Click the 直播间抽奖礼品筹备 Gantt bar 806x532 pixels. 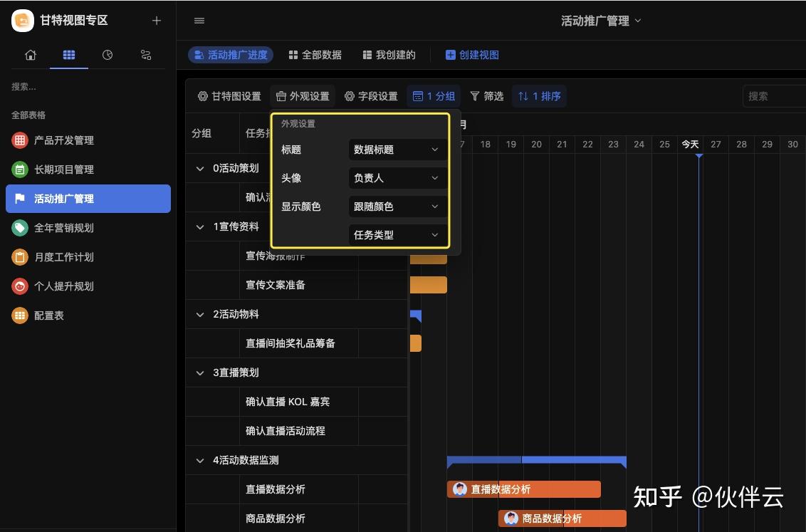[x=416, y=343]
